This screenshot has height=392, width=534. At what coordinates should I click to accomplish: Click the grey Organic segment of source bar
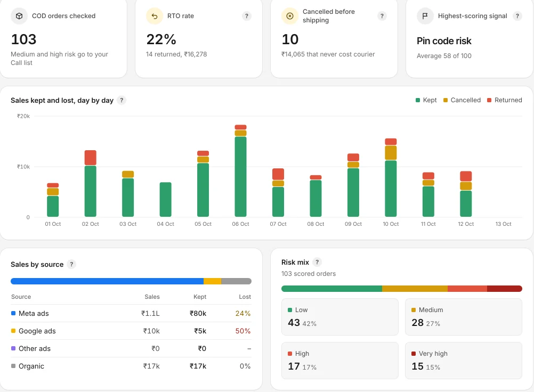click(x=236, y=281)
